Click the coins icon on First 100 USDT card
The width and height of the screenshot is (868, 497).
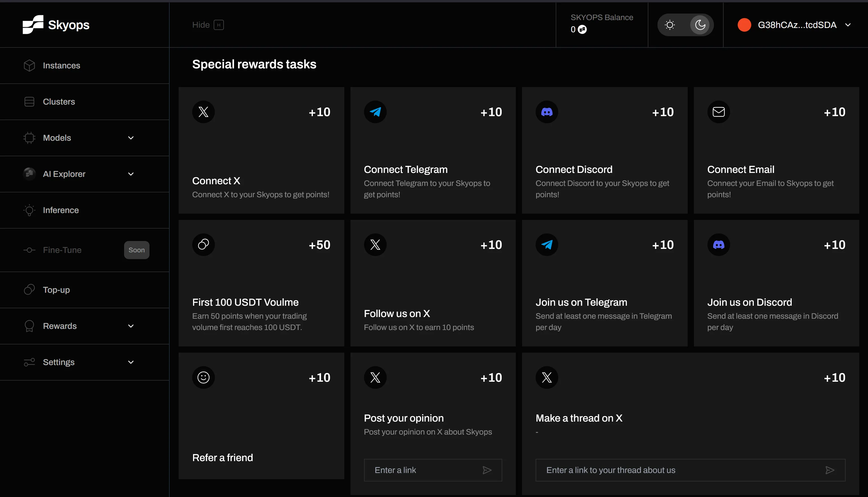(x=203, y=244)
